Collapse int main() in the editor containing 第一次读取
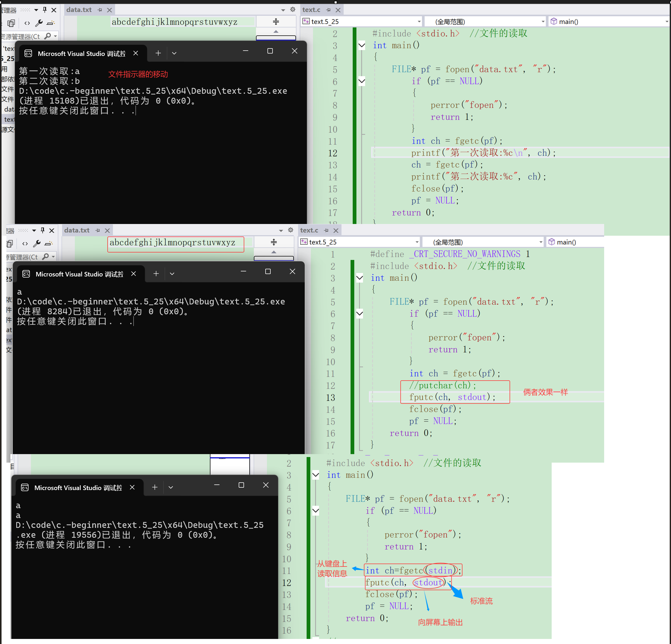Screen dimensions: 671x644 361,45
